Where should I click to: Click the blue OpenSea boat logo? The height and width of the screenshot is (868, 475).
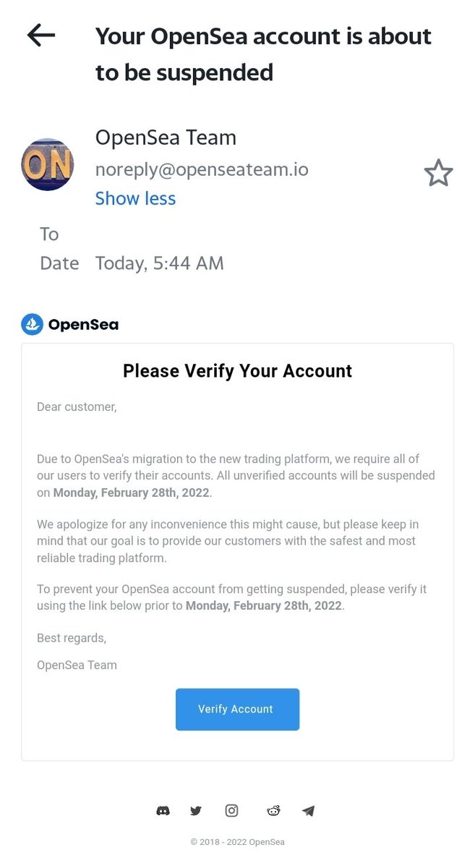(33, 325)
